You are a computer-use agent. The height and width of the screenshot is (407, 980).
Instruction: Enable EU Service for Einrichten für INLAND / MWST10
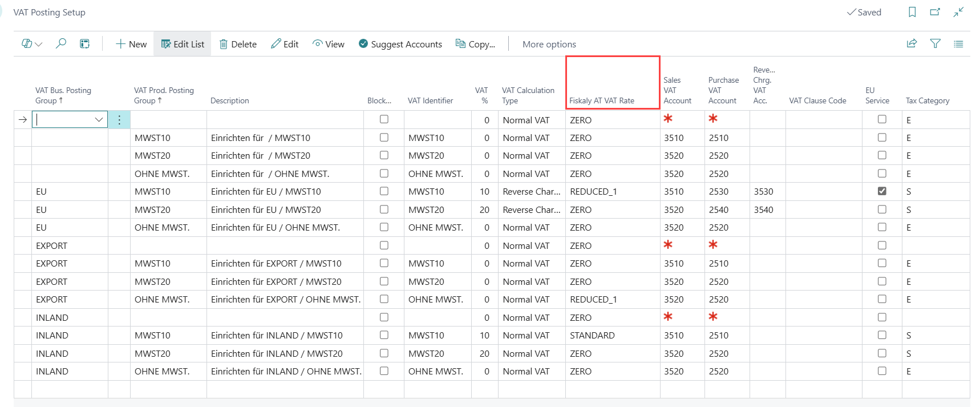point(882,335)
